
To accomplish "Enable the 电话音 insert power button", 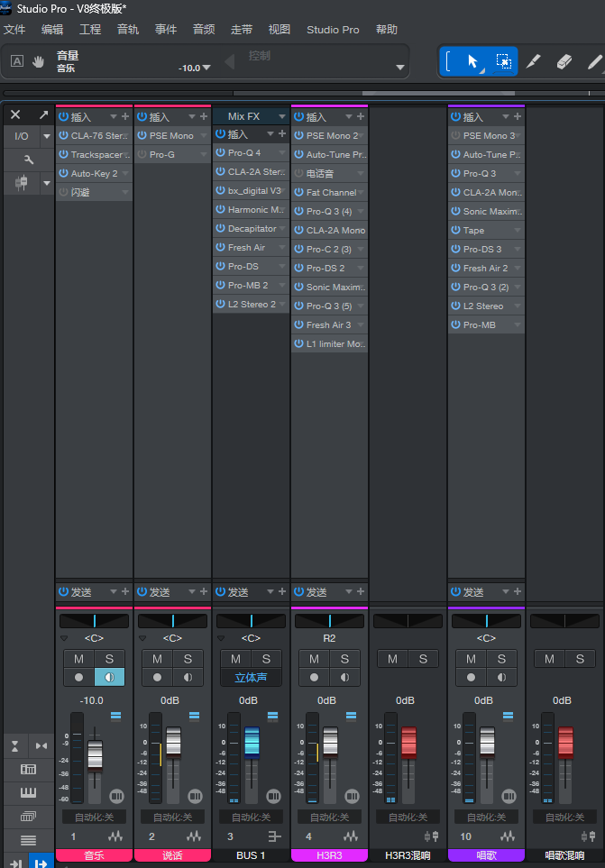I will (x=299, y=173).
